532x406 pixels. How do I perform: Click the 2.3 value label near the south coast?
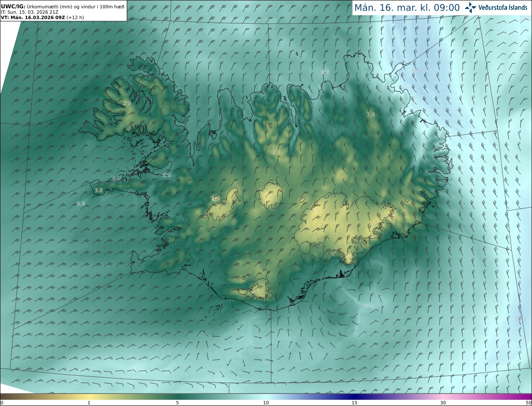(256, 292)
